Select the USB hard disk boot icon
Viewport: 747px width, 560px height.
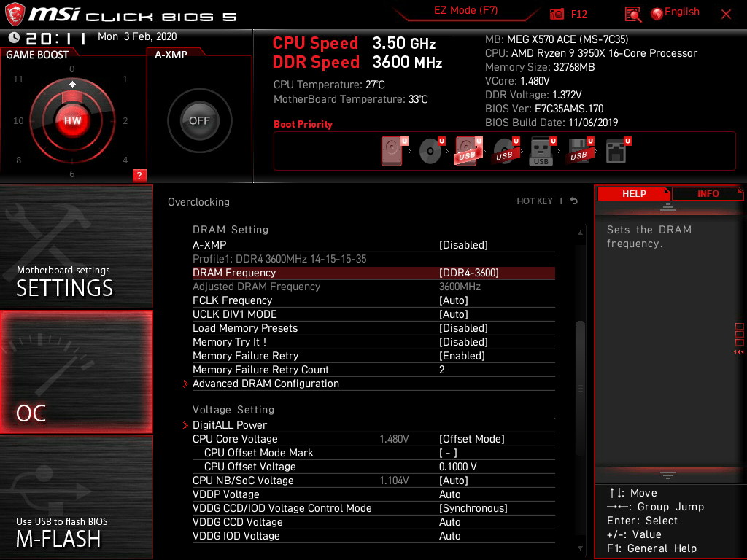469,150
